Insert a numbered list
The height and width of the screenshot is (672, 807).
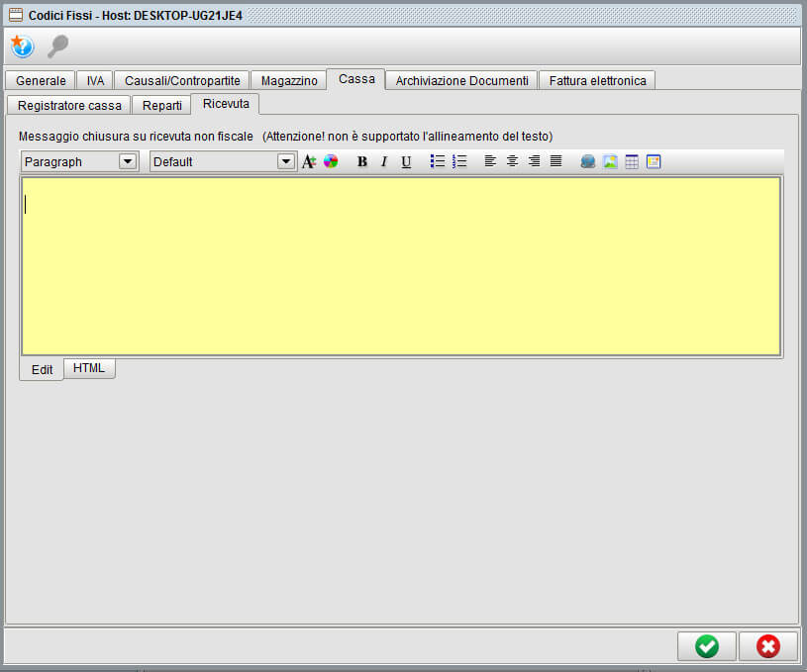[458, 162]
